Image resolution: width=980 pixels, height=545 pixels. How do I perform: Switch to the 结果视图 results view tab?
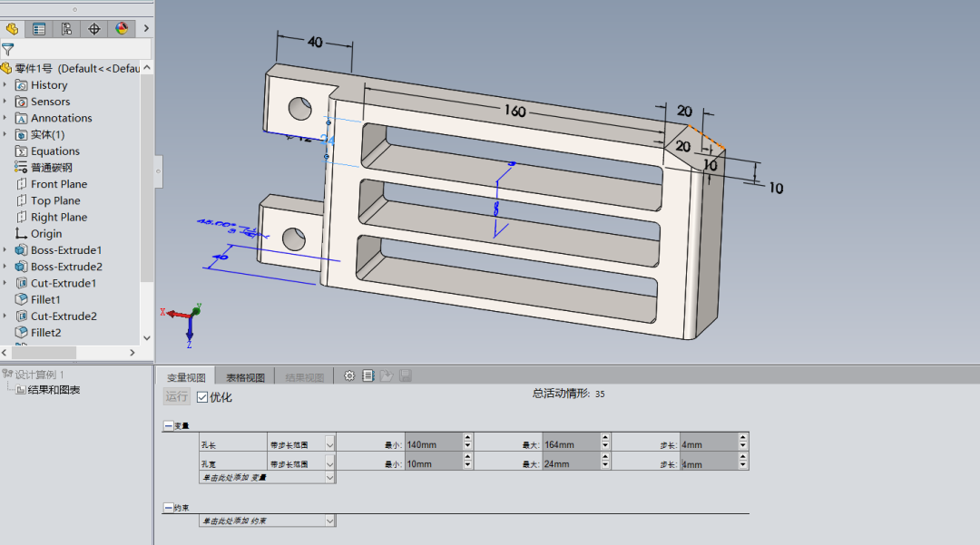coord(304,377)
